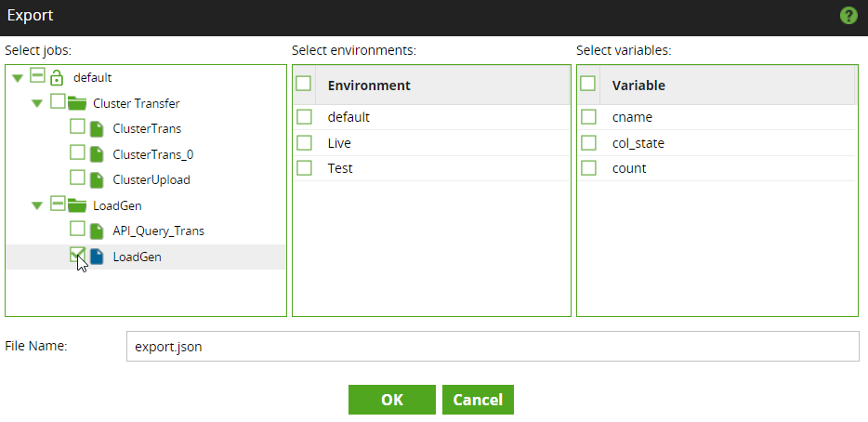Collapse the default project tree node
The height and width of the screenshot is (422, 868).
[18, 78]
